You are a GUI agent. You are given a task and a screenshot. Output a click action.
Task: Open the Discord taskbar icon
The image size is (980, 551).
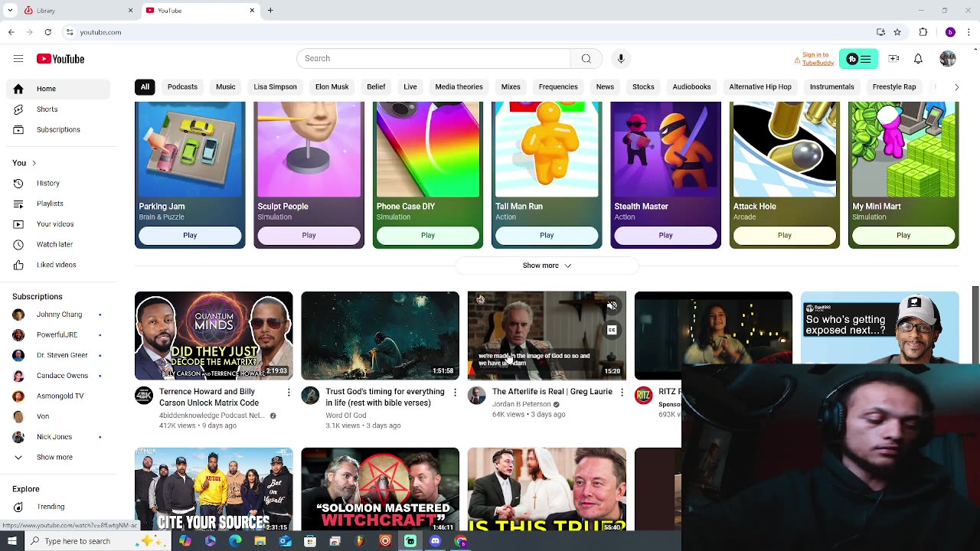436,541
